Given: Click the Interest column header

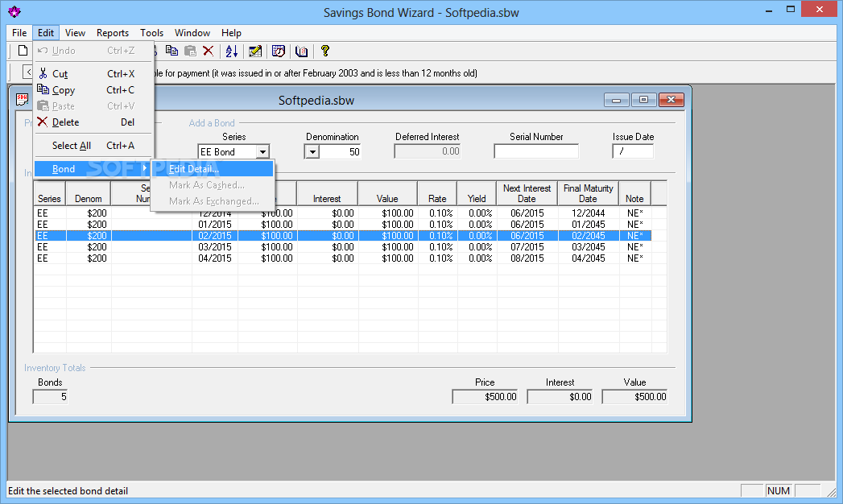Looking at the screenshot, I should pos(327,193).
